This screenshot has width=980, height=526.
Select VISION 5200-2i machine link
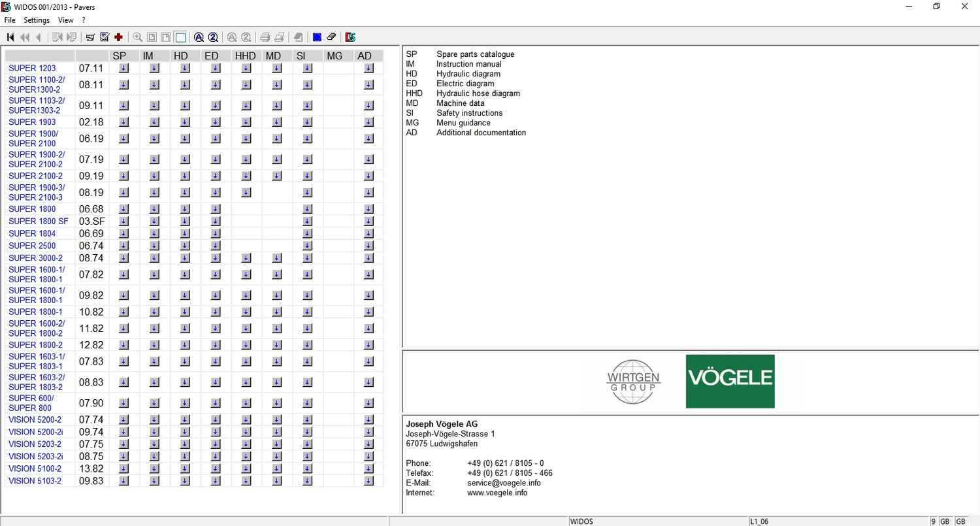coord(36,432)
